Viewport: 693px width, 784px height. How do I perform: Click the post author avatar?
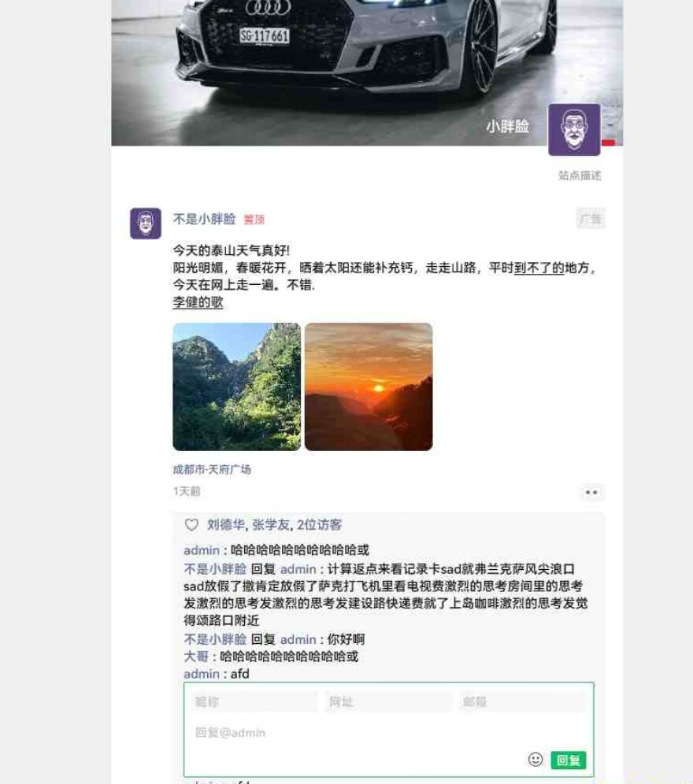click(x=146, y=224)
